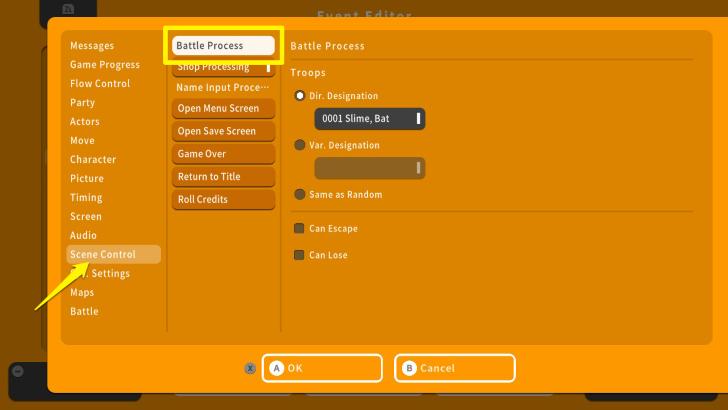Choose the Return to Title command
The image size is (728, 410).
pos(223,176)
